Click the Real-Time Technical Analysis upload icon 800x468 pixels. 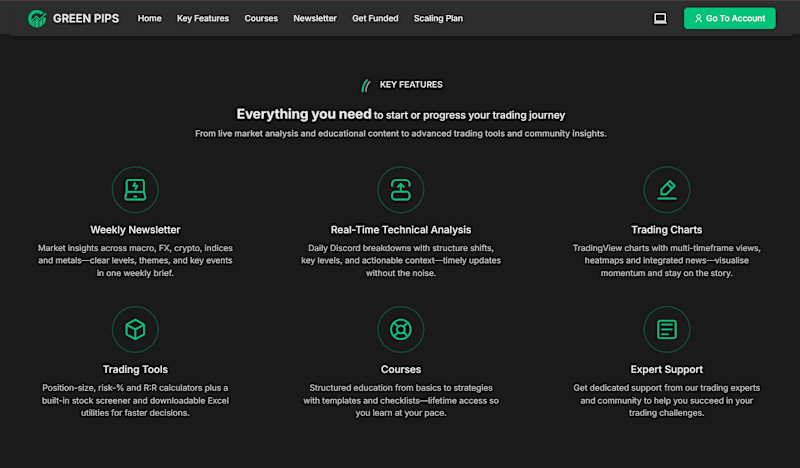click(401, 190)
